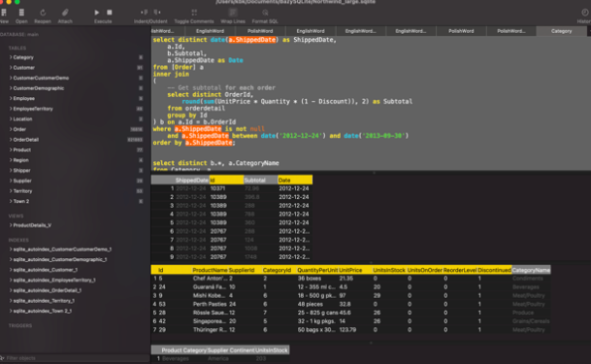This screenshot has width=591, height=364.
Task: Select the Territory table in sidebar
Action: pyautogui.click(x=22, y=191)
